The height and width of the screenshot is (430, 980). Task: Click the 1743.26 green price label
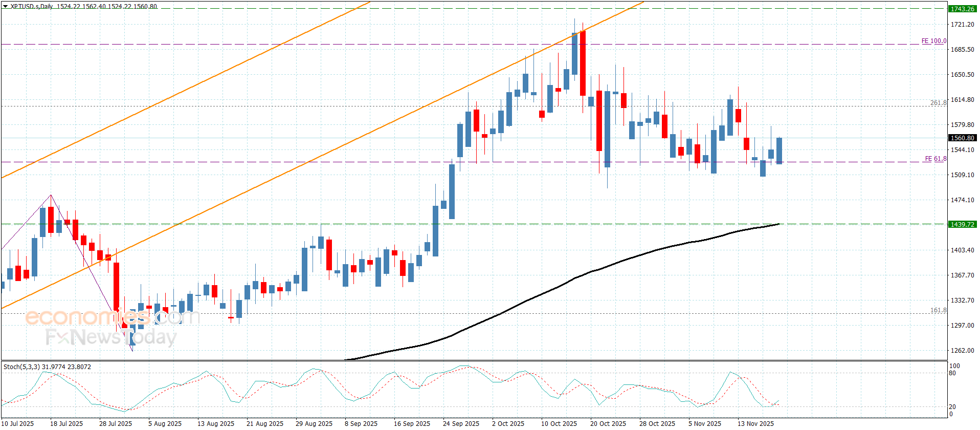pos(962,9)
